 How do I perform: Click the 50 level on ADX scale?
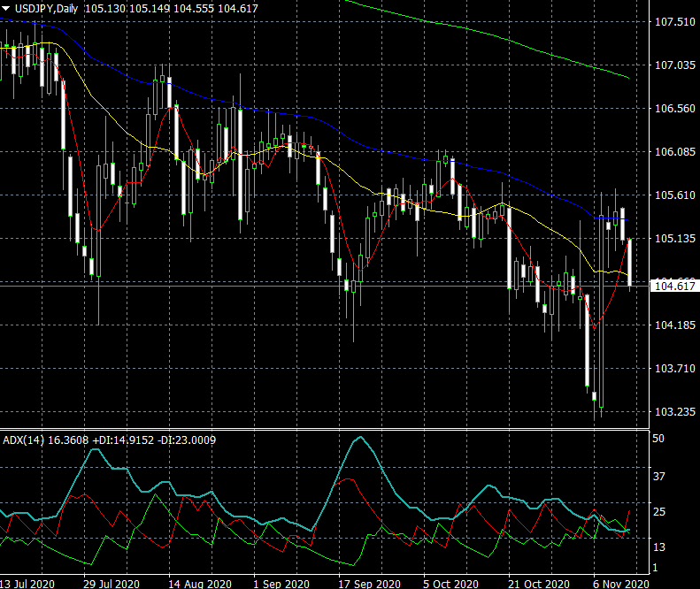(658, 439)
